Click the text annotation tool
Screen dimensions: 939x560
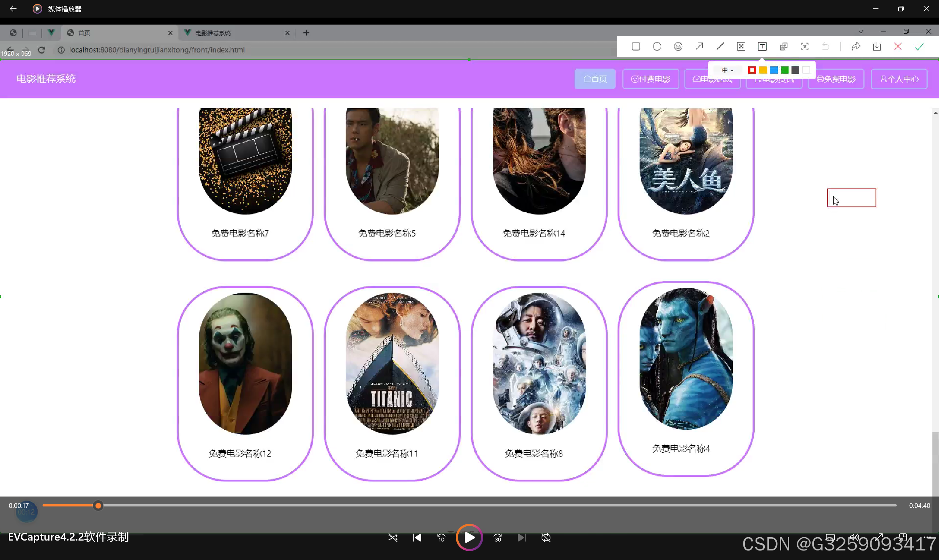tap(762, 47)
